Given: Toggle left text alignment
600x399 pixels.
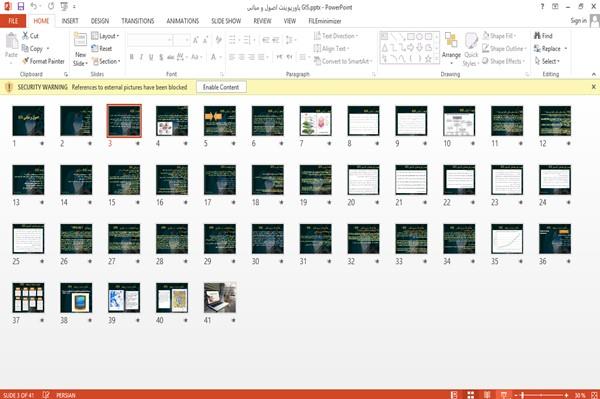Looking at the screenshot, I should (232, 57).
